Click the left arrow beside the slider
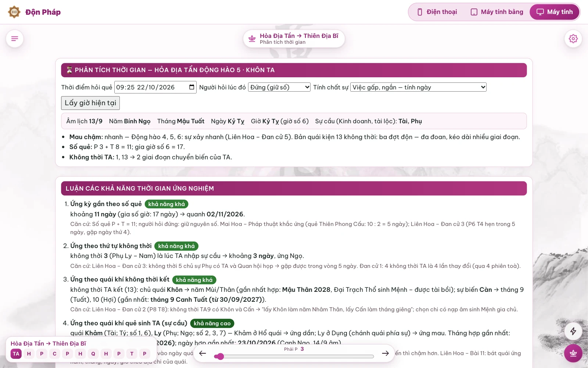Screen dimensions: 588x368 [202, 353]
